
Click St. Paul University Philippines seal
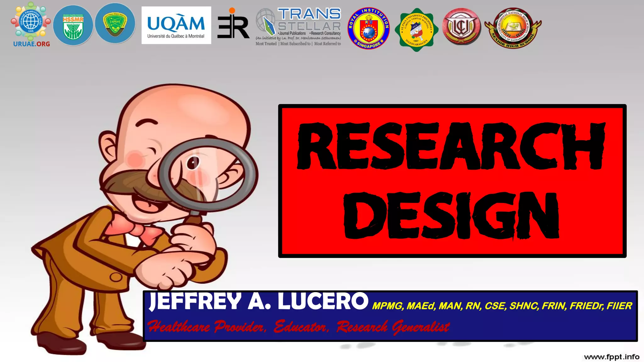416,30
